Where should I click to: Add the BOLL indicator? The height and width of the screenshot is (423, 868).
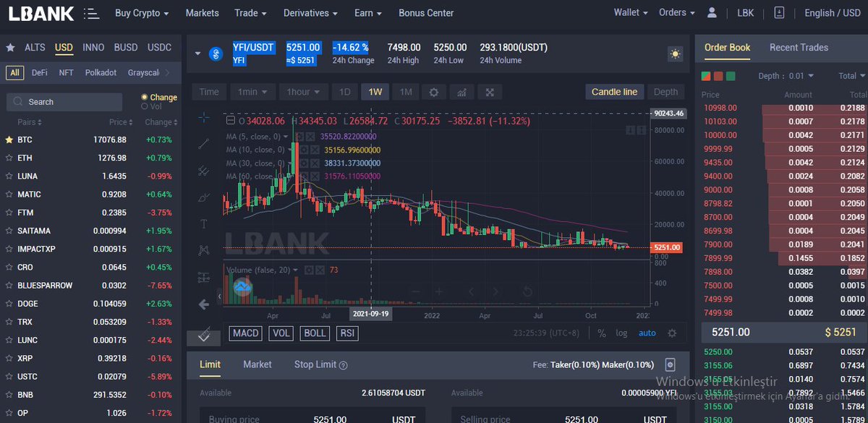[x=315, y=333]
